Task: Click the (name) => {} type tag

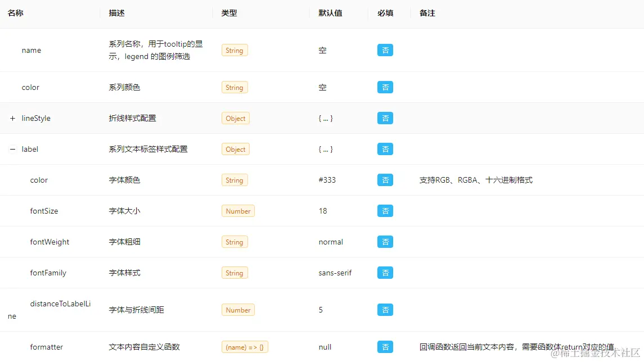Action: tap(245, 347)
